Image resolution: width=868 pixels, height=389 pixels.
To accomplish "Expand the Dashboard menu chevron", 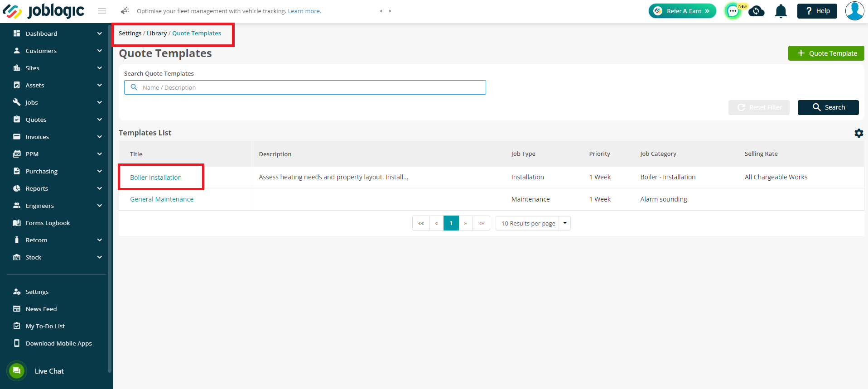I will point(100,34).
